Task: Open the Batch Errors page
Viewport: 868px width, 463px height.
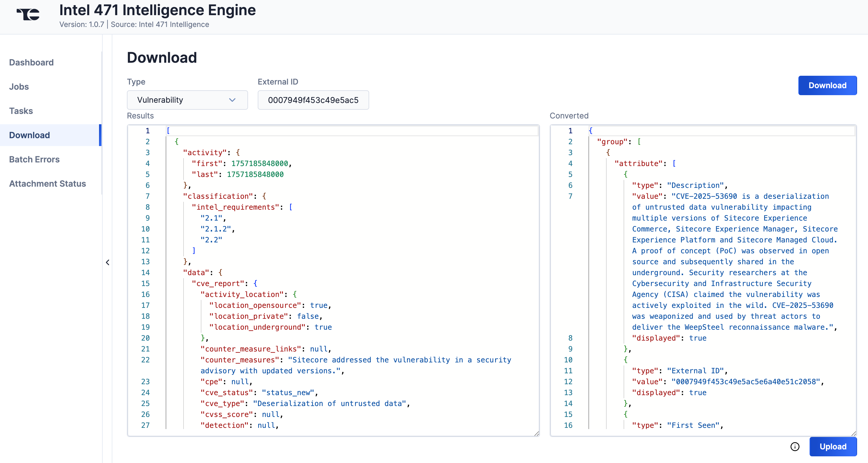Action: 34,159
